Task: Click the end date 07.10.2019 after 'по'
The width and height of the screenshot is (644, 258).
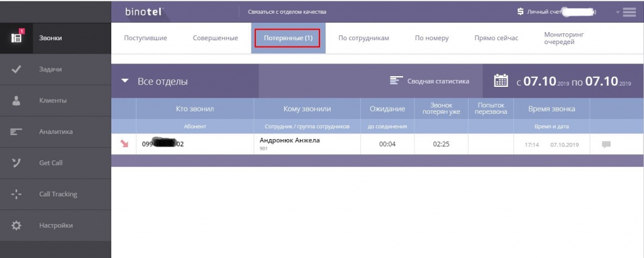Action: click(x=608, y=81)
